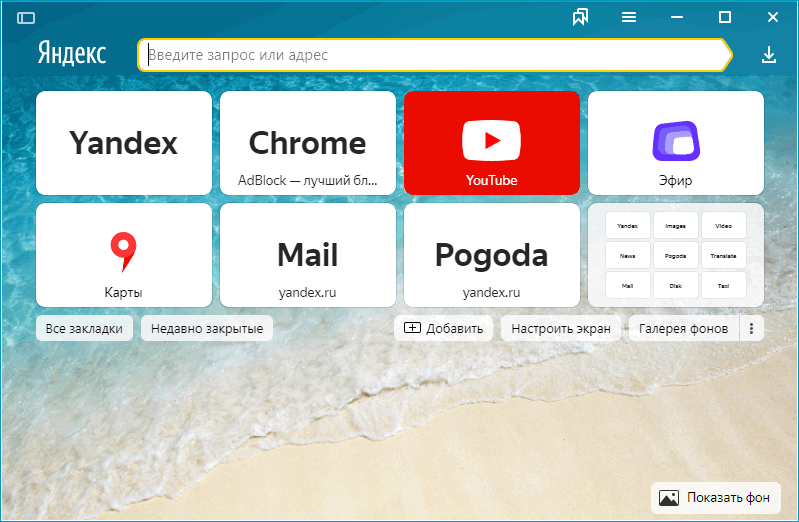Click the Все закладки button

[x=84, y=328]
